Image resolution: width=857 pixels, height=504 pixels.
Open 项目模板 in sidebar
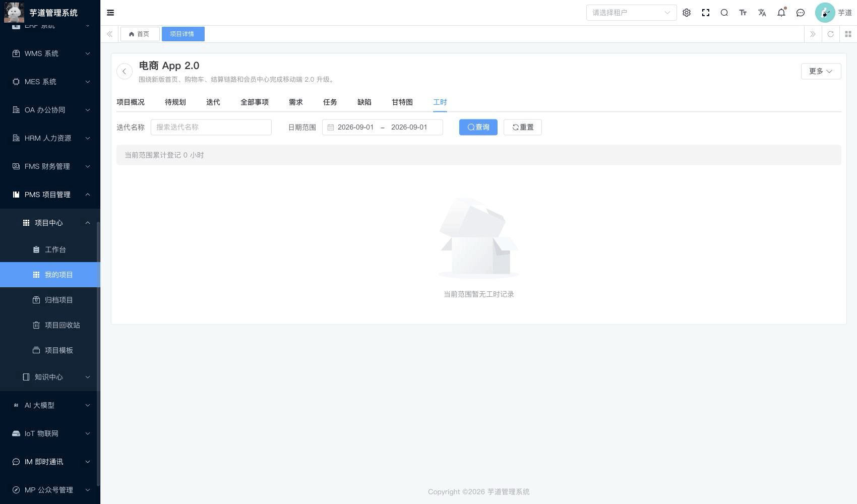(50, 350)
